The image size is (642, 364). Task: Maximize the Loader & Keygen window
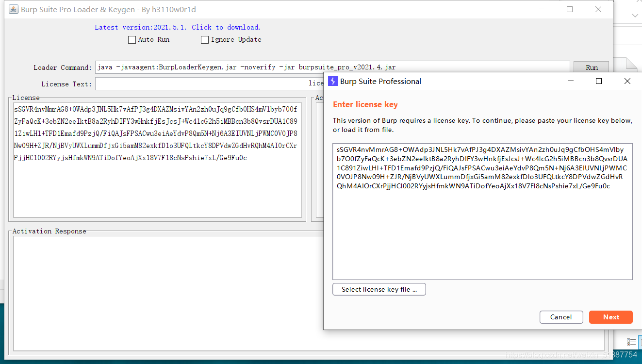(570, 9)
